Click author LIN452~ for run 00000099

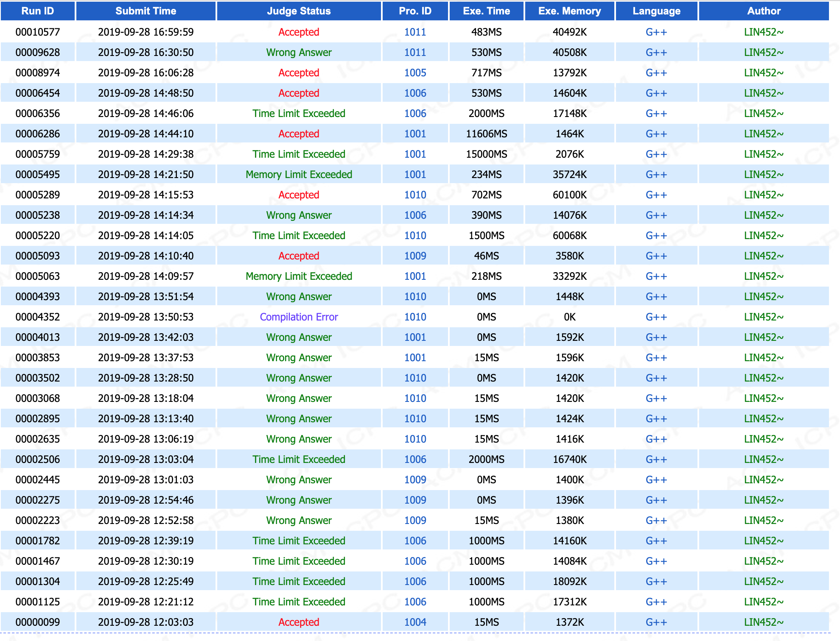pos(763,622)
